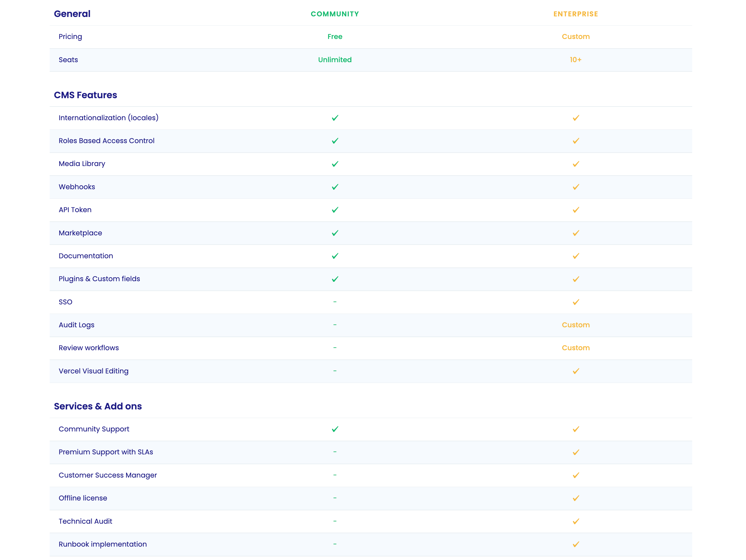Click the ENTERPRISE column header

(x=576, y=14)
